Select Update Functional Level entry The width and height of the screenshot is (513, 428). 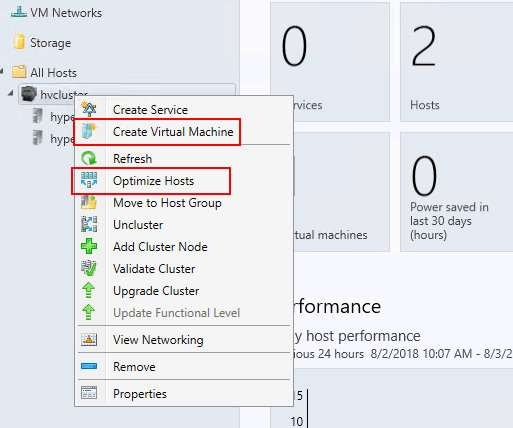(176, 313)
